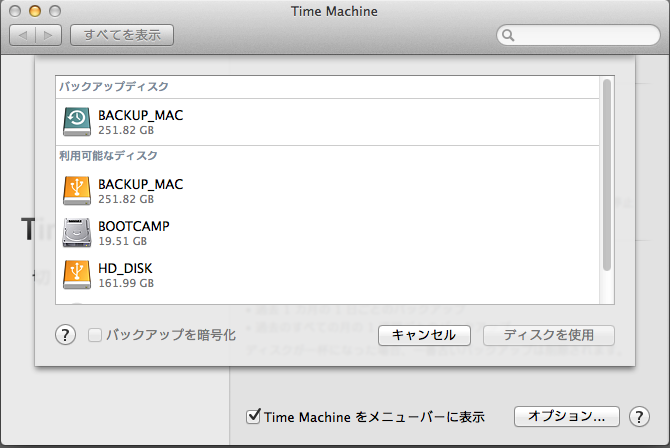The image size is (670, 448).
Task: Go back with the left arrow button
Action: click(x=23, y=35)
